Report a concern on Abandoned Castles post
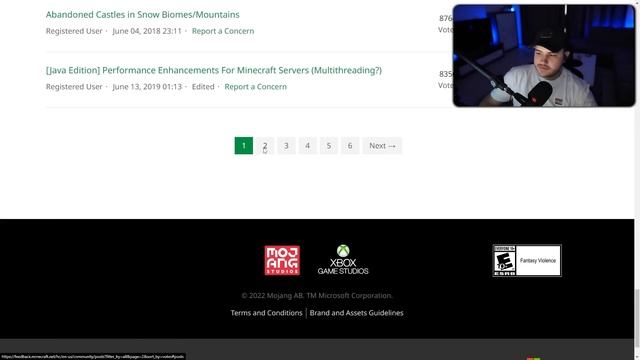Image resolution: width=640 pixels, height=360 pixels. point(223,31)
